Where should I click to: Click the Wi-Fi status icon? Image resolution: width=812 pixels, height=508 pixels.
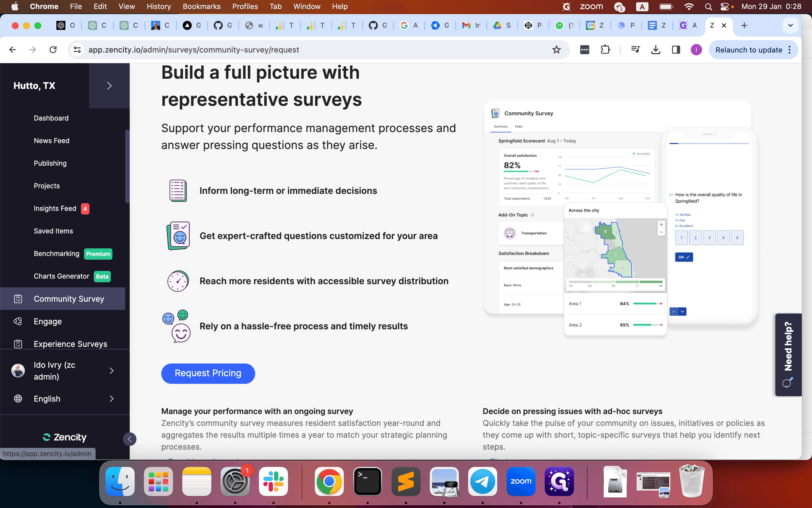(689, 7)
